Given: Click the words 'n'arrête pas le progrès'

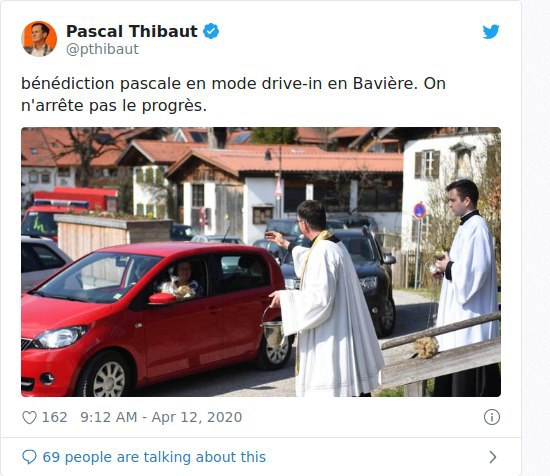Looking at the screenshot, I should [x=112, y=106].
